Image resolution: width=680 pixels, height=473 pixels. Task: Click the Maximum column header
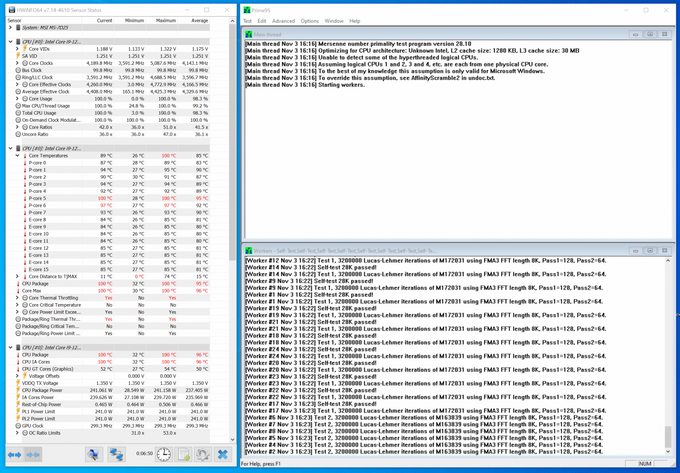click(166, 19)
